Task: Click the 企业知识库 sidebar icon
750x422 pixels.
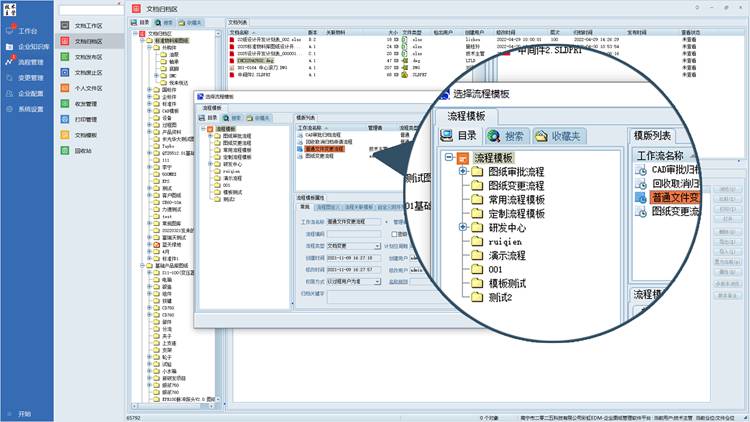Action: pos(11,47)
